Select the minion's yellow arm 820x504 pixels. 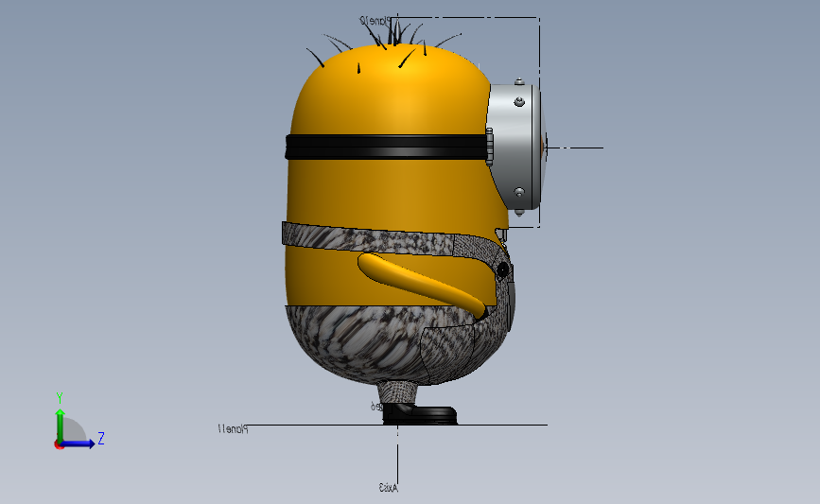423,285
